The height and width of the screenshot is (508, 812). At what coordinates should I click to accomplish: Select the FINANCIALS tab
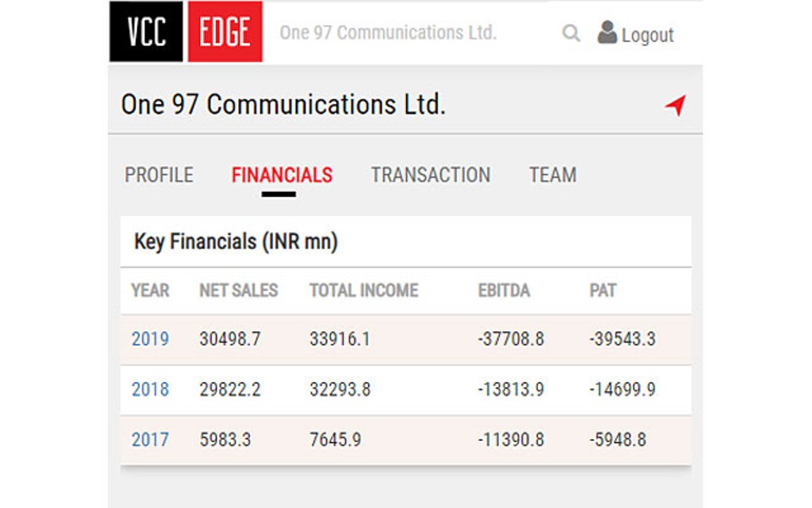[282, 175]
